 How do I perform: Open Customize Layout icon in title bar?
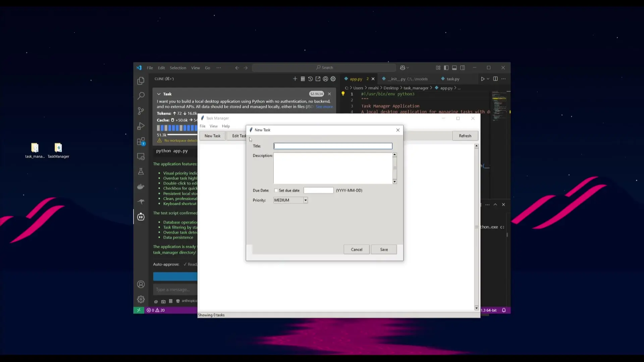coord(438,68)
